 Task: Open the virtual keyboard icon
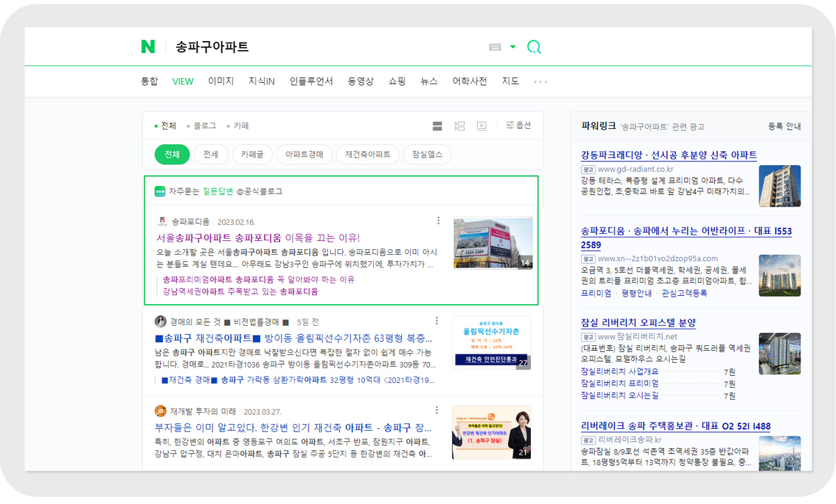pyautogui.click(x=495, y=47)
